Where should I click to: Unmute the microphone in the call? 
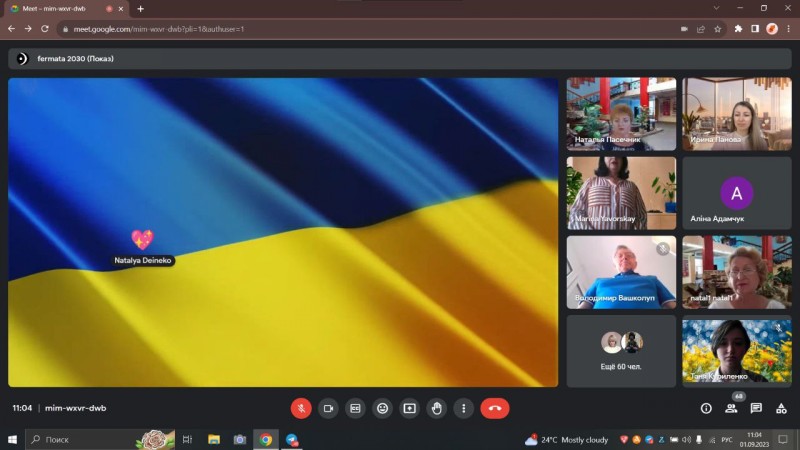[301, 408]
